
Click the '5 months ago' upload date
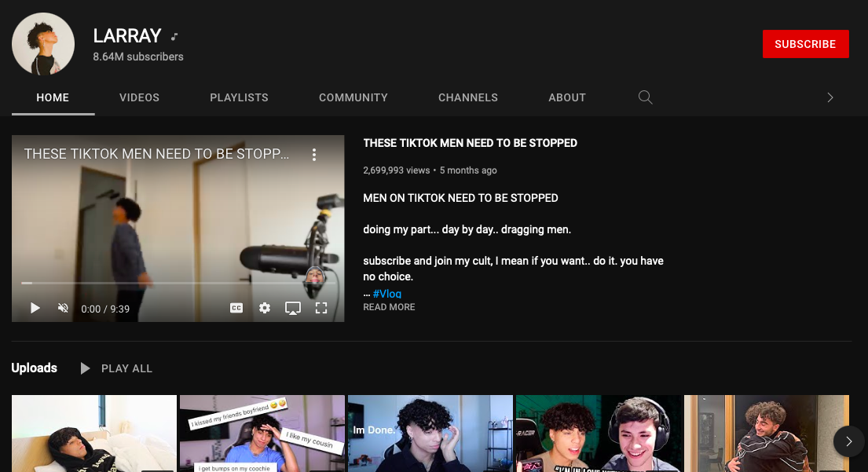468,170
